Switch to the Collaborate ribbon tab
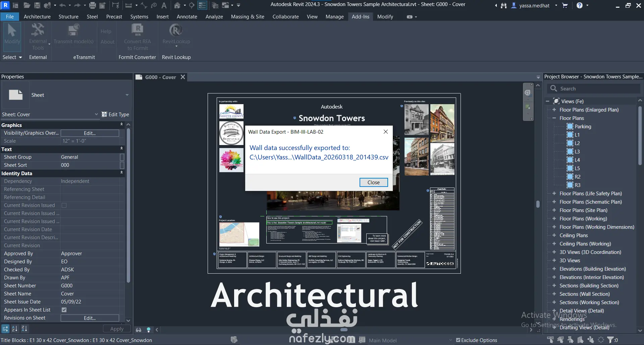Screen dimensions: 644x345 (285, 17)
